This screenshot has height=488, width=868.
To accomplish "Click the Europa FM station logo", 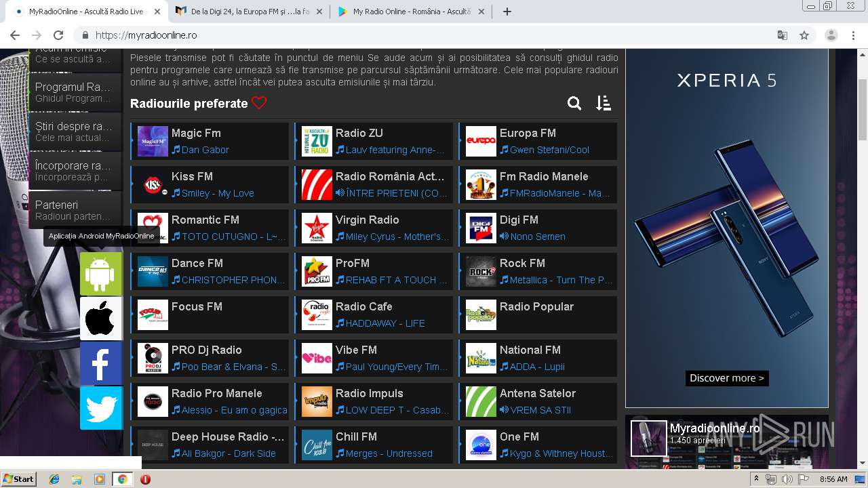I will click(481, 141).
